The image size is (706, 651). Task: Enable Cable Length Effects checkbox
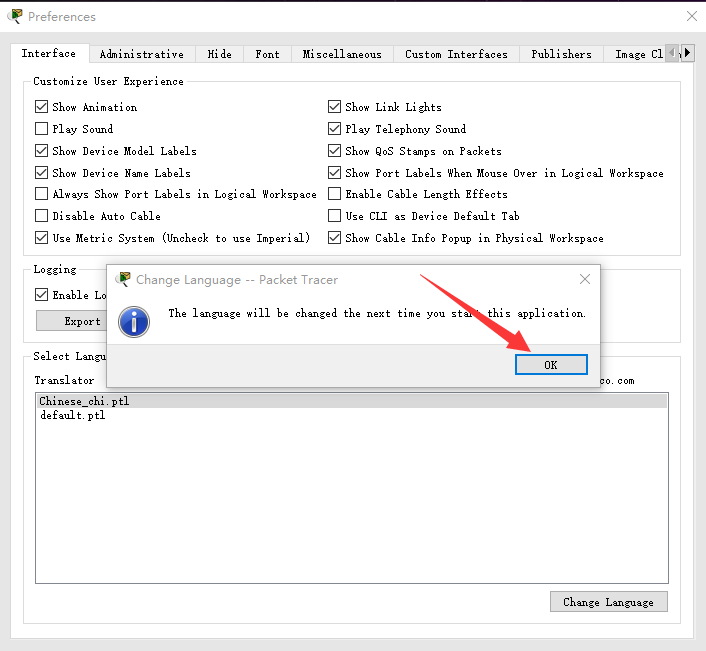click(334, 194)
